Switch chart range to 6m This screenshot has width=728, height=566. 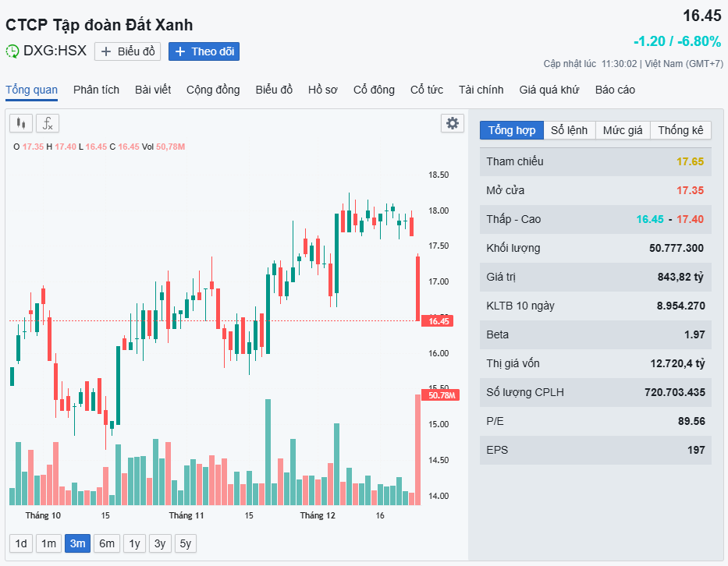107,543
